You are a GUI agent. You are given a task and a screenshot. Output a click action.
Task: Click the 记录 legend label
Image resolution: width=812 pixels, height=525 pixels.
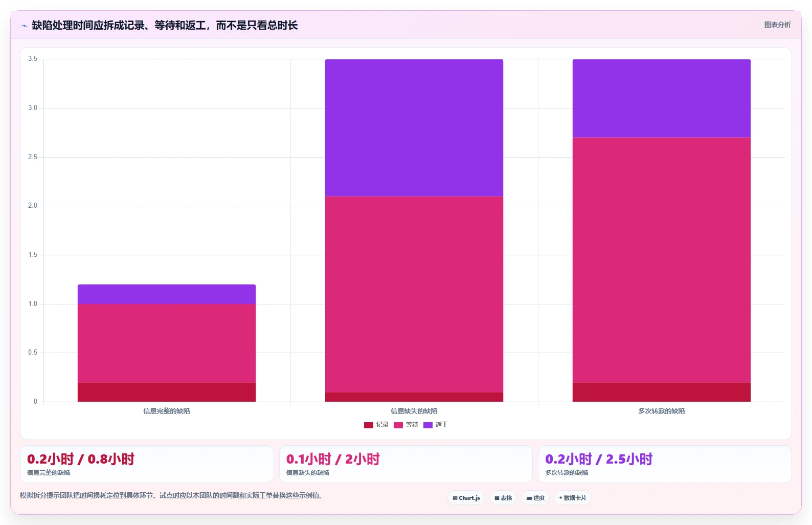tap(382, 425)
